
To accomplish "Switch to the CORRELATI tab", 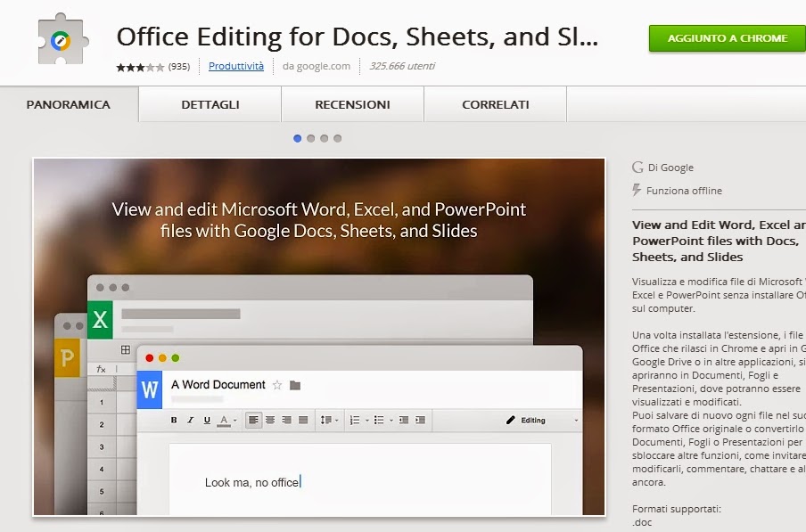I will [496, 104].
